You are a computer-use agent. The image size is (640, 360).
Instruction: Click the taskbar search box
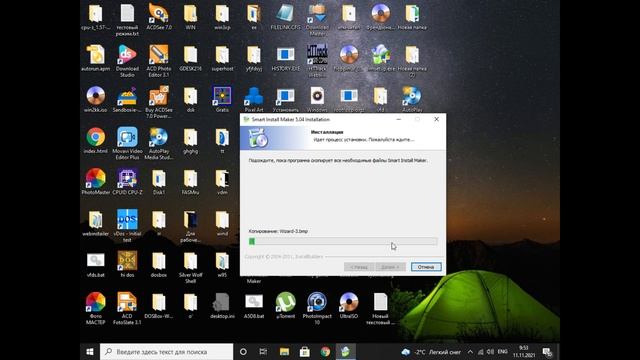(167, 351)
